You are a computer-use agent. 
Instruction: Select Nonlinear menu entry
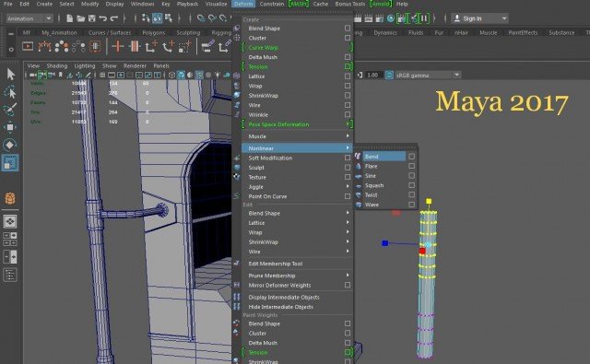[x=297, y=148]
